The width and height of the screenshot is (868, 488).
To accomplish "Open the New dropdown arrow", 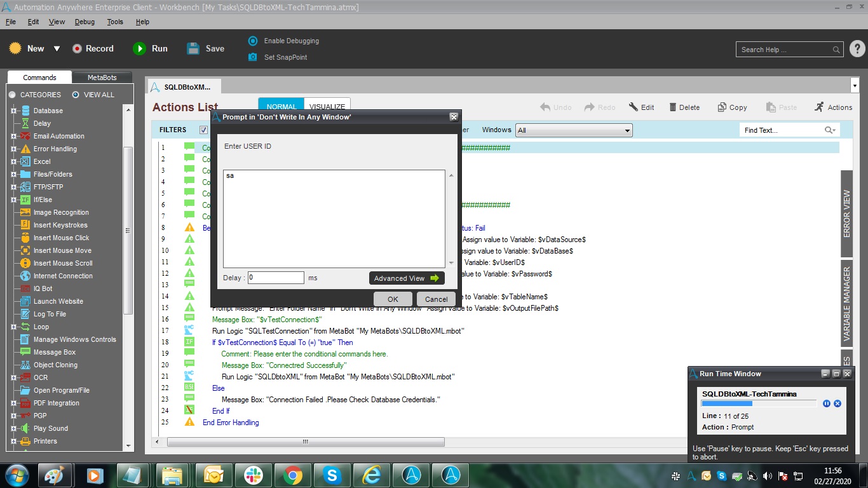I will click(57, 49).
